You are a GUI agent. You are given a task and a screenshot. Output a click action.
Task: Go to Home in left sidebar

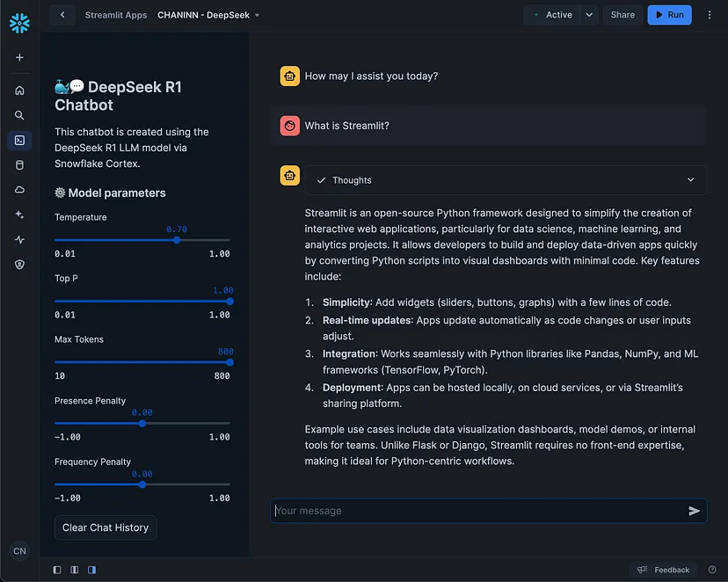[19, 91]
